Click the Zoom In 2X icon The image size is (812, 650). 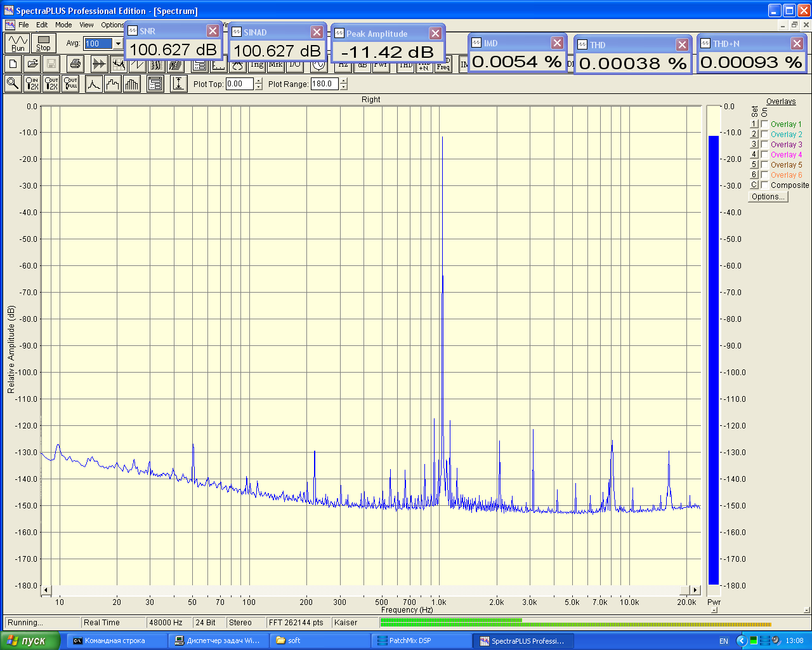pos(32,84)
